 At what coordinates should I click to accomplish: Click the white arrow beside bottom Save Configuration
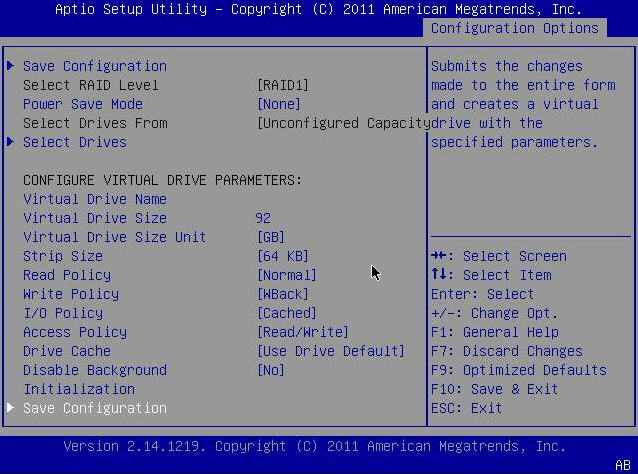click(11, 408)
